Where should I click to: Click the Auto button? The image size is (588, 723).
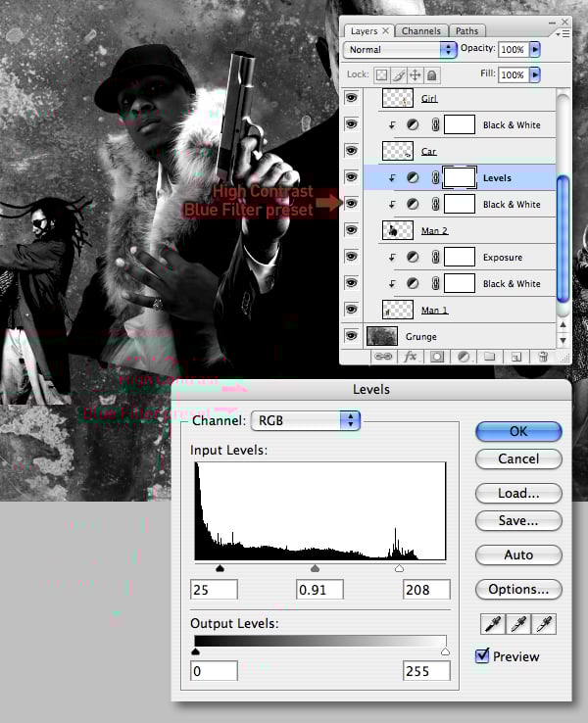pos(518,554)
